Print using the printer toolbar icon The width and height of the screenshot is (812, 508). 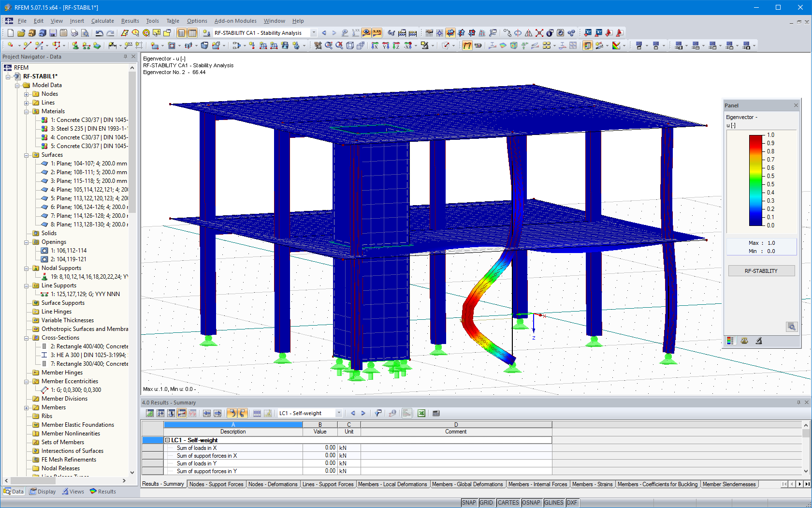coord(74,33)
